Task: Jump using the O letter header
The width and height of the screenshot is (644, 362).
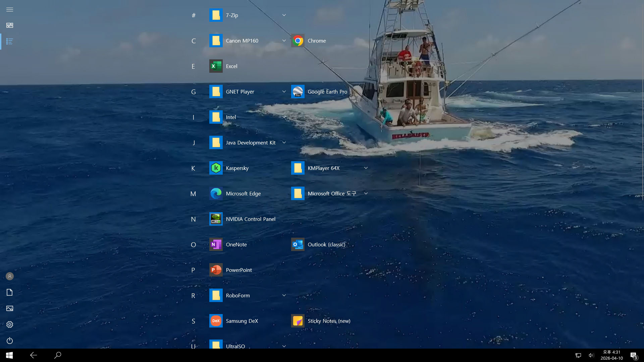Action: (194, 245)
